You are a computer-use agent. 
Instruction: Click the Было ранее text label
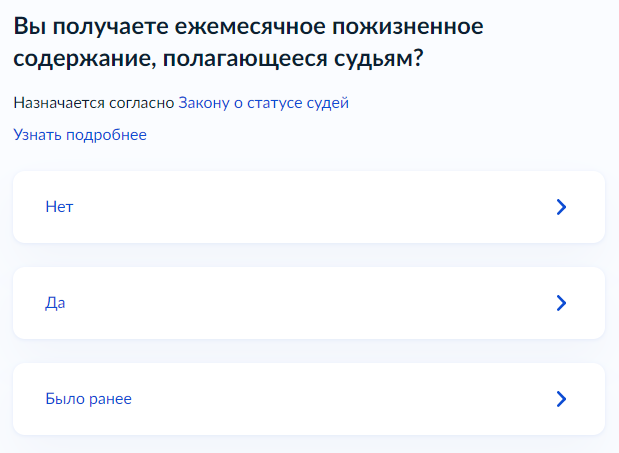click(88, 399)
